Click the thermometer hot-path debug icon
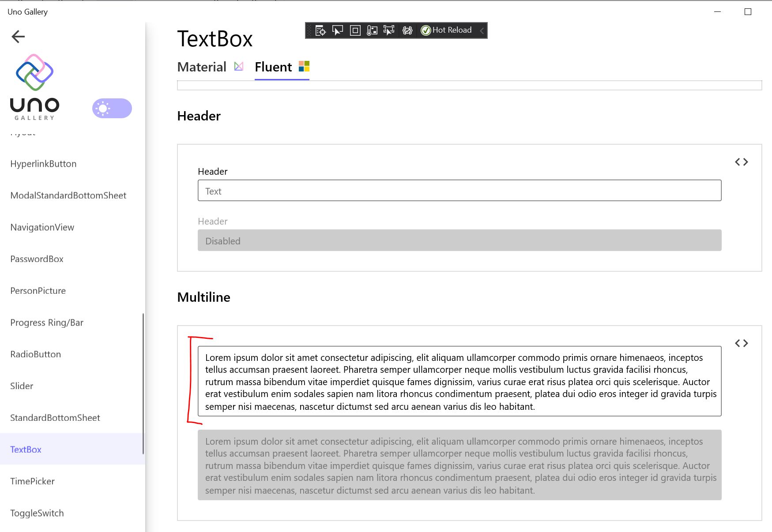This screenshot has height=532, width=772. click(372, 30)
